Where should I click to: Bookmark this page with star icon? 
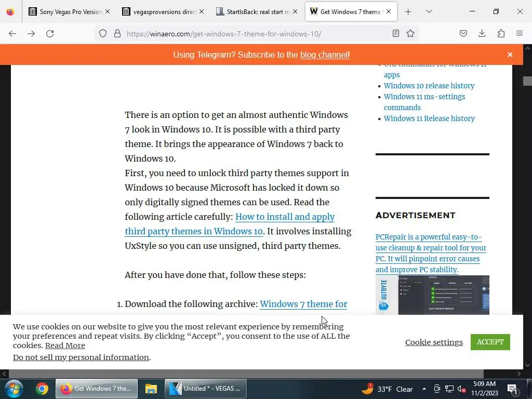[x=410, y=33]
